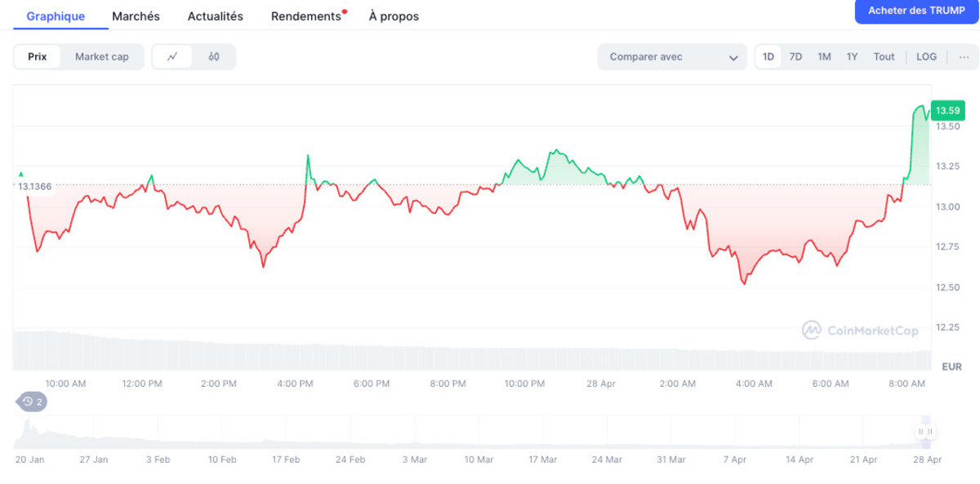Viewport: 980px width, 484px height.
Task: Set chart range to 1D
Action: (x=768, y=57)
